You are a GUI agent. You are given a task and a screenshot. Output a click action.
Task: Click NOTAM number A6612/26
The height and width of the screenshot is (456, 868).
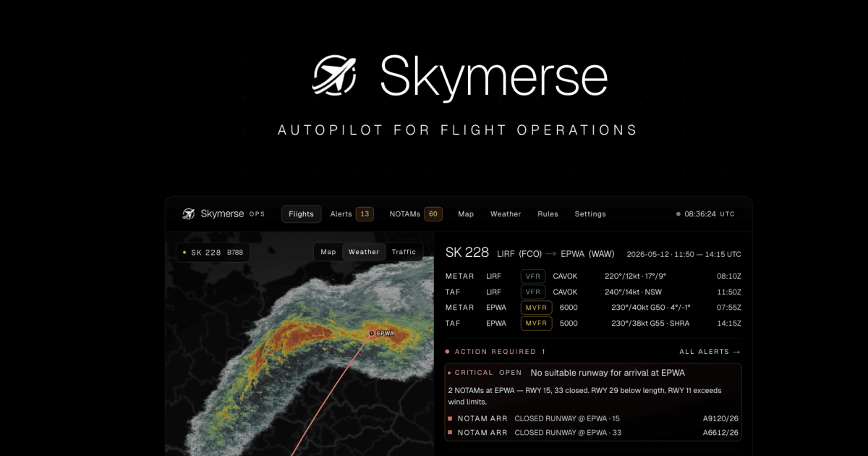click(720, 433)
